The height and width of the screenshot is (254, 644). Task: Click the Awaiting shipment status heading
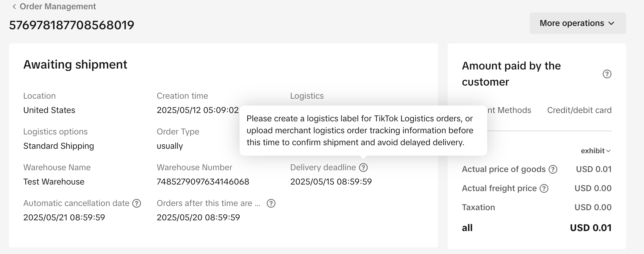(x=75, y=65)
